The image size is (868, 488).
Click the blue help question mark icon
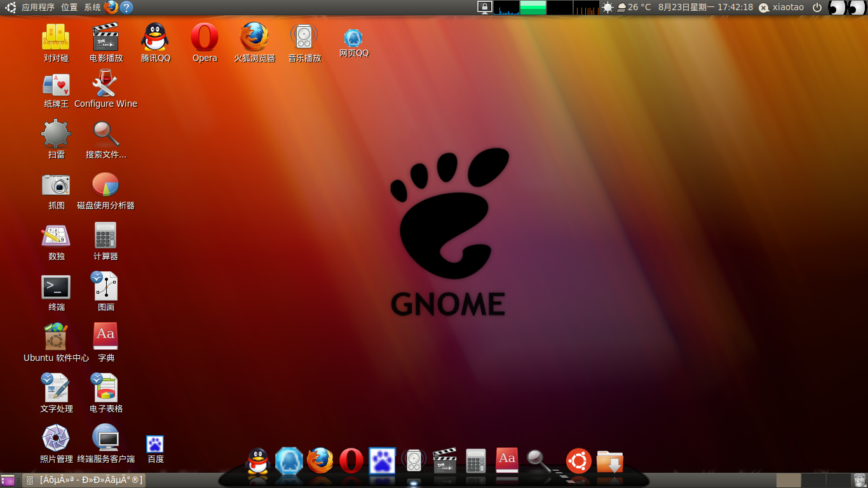point(126,8)
